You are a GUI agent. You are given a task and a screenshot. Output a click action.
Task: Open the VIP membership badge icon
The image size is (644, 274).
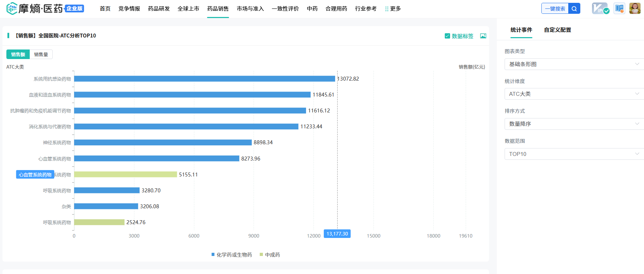[x=600, y=8]
